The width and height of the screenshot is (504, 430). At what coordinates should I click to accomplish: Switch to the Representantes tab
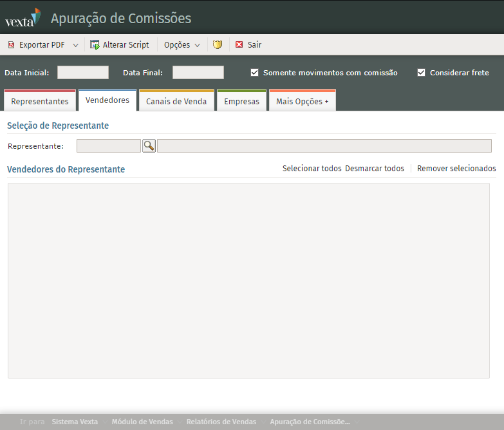[40, 101]
